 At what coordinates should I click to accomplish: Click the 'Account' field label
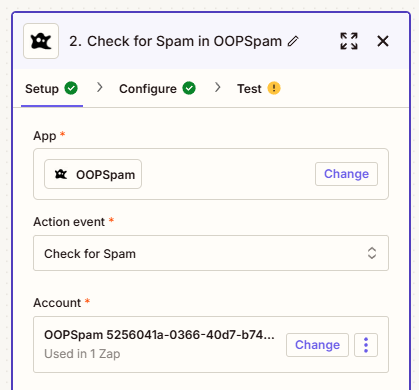point(57,303)
